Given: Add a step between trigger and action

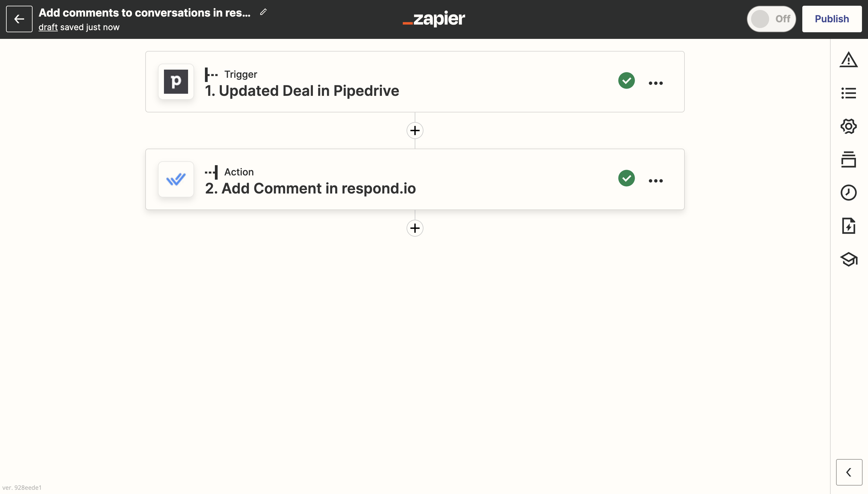Looking at the screenshot, I should coord(415,131).
